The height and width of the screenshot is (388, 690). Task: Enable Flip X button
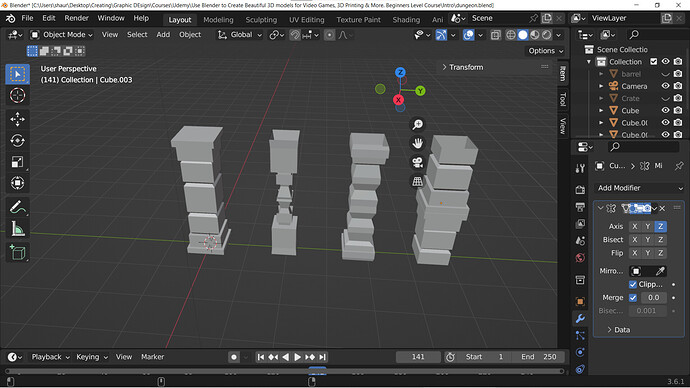tap(635, 253)
